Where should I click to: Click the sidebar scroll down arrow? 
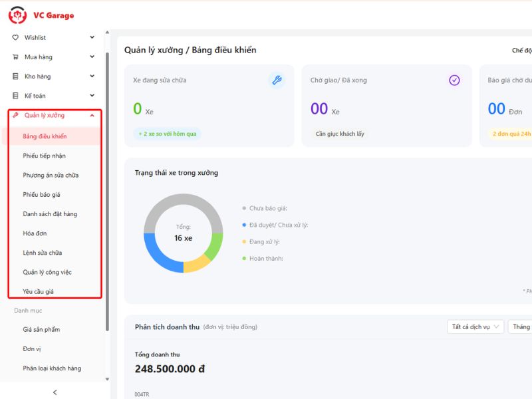click(107, 379)
